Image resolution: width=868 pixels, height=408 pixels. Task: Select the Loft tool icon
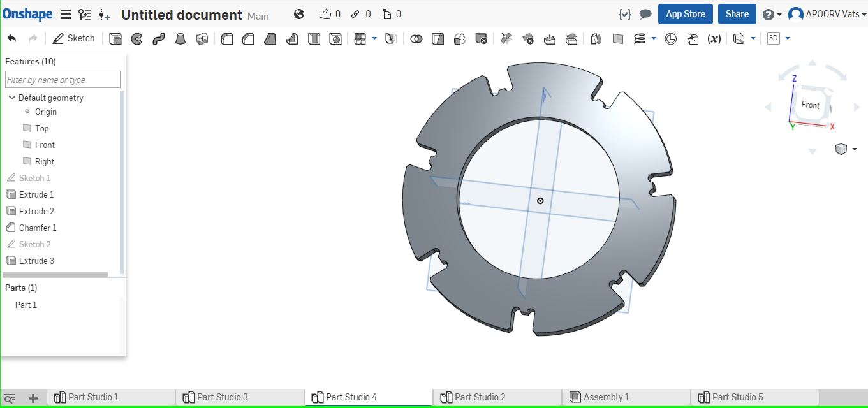click(181, 39)
